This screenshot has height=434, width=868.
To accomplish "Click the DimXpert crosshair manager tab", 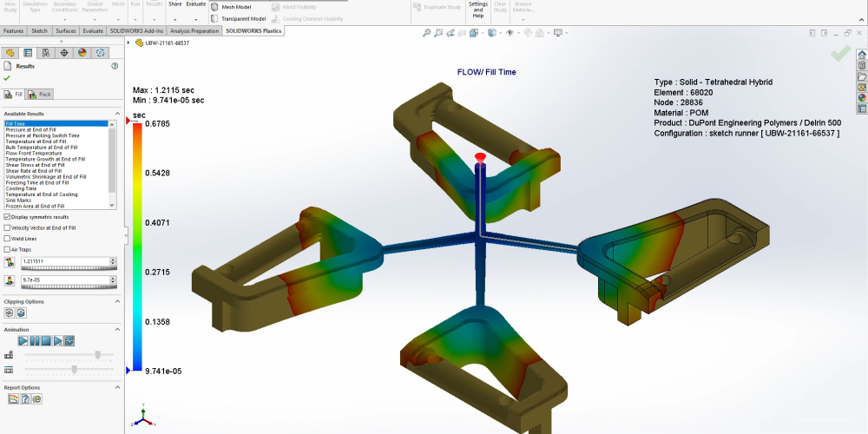I will [x=64, y=52].
